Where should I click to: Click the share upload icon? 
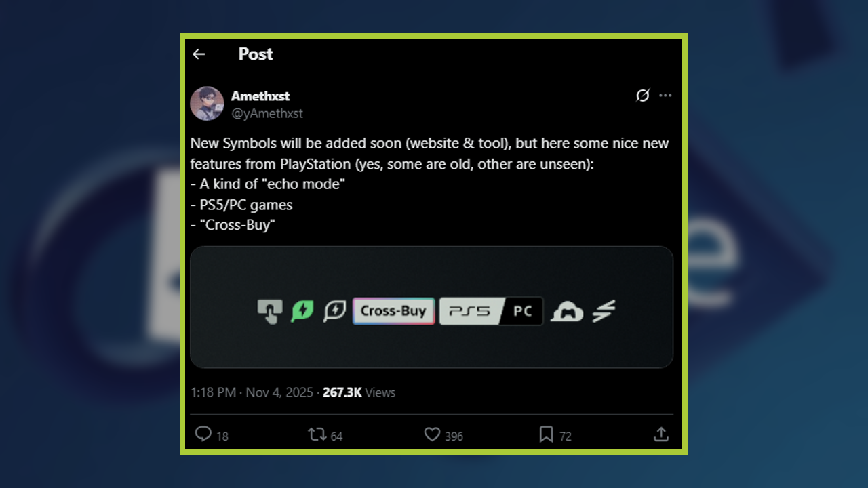click(x=661, y=434)
